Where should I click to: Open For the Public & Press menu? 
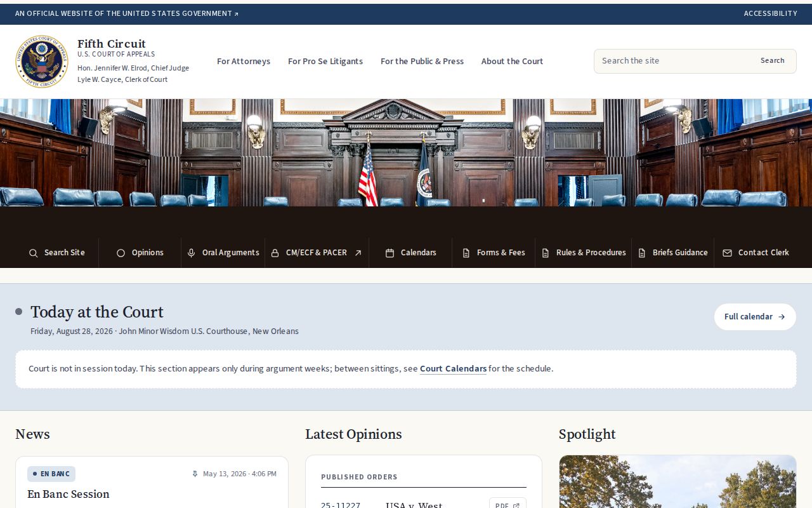422,62
